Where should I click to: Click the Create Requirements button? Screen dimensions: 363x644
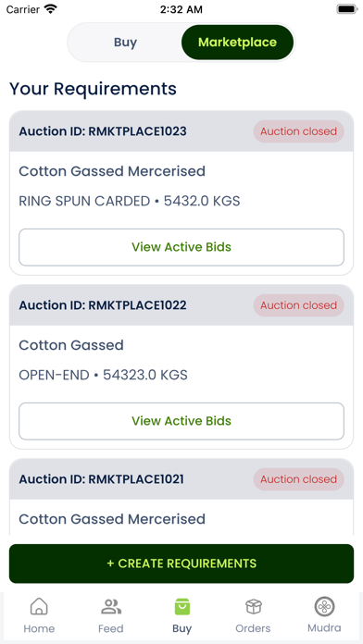pos(181,563)
